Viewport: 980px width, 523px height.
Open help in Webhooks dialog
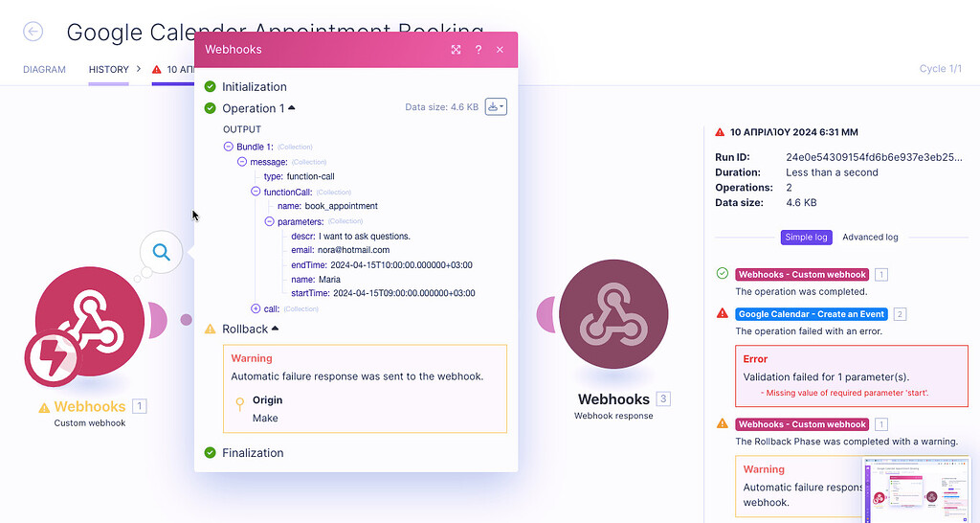point(479,50)
